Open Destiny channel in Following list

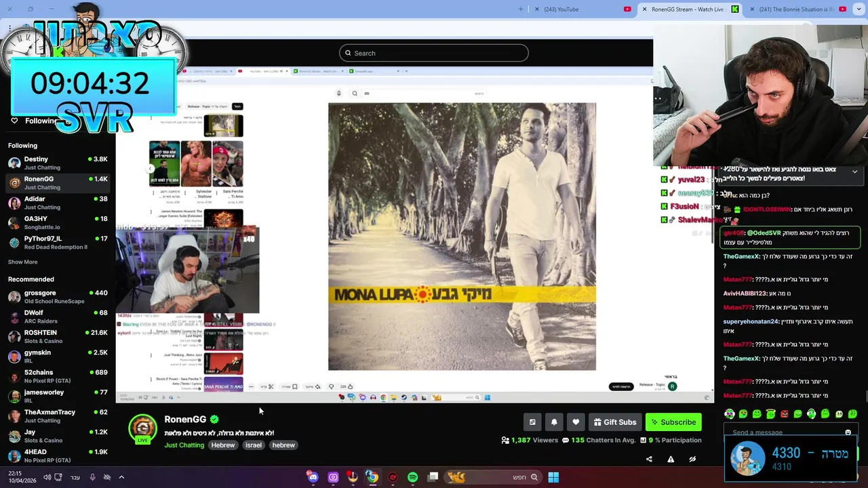click(58, 163)
